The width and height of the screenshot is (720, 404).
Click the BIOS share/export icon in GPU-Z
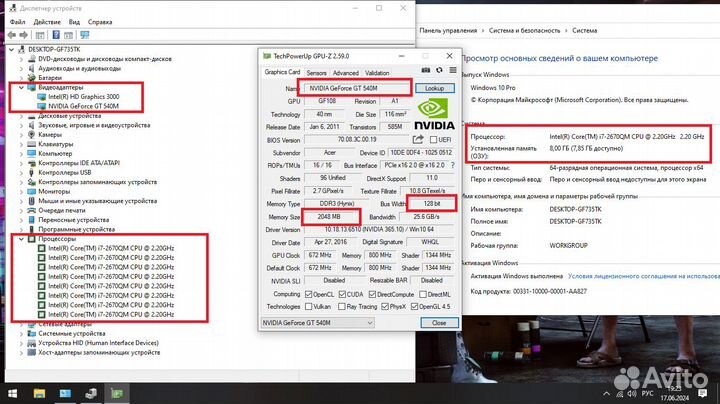[x=417, y=140]
